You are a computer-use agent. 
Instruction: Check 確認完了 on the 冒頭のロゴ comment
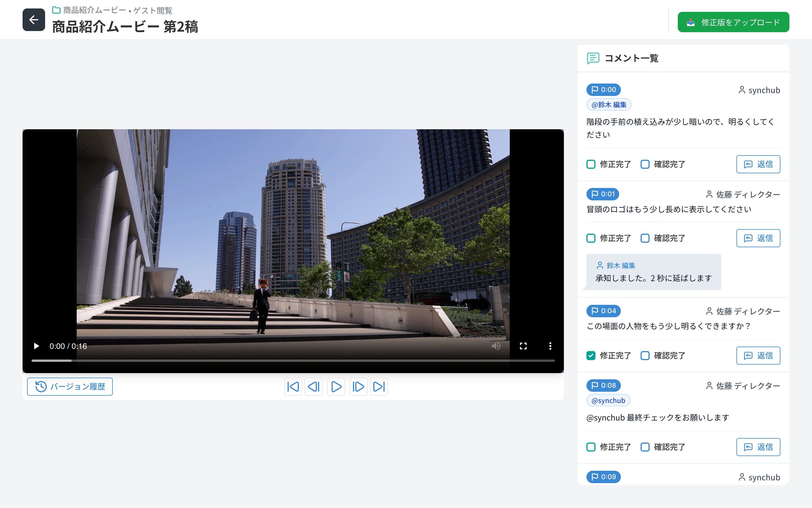[645, 238]
